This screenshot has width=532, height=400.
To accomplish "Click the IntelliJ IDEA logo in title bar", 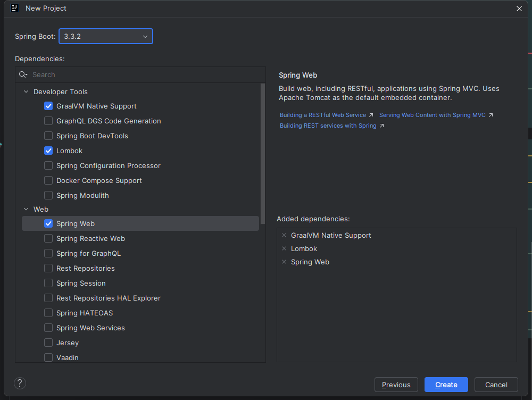I will pos(15,8).
